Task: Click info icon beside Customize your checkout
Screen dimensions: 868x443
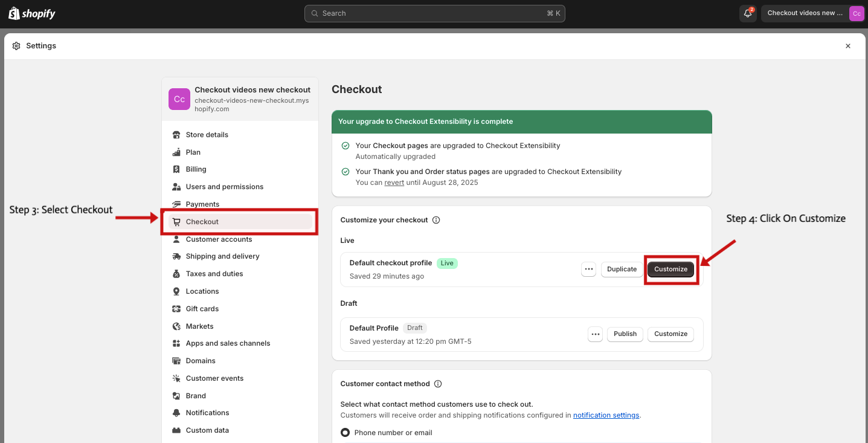Action: [x=436, y=220]
